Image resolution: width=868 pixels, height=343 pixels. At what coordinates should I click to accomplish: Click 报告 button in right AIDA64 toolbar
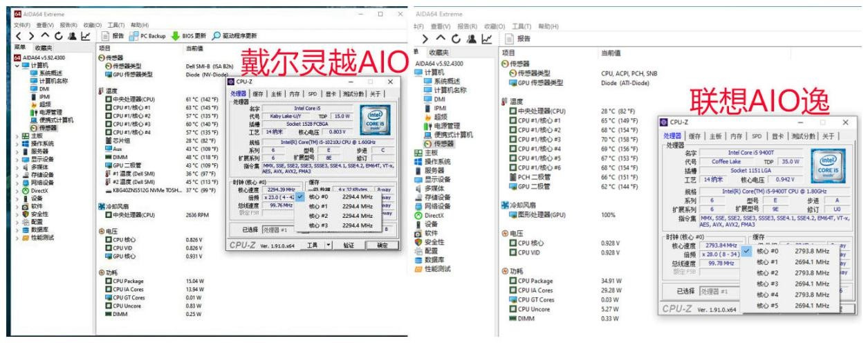[518, 39]
